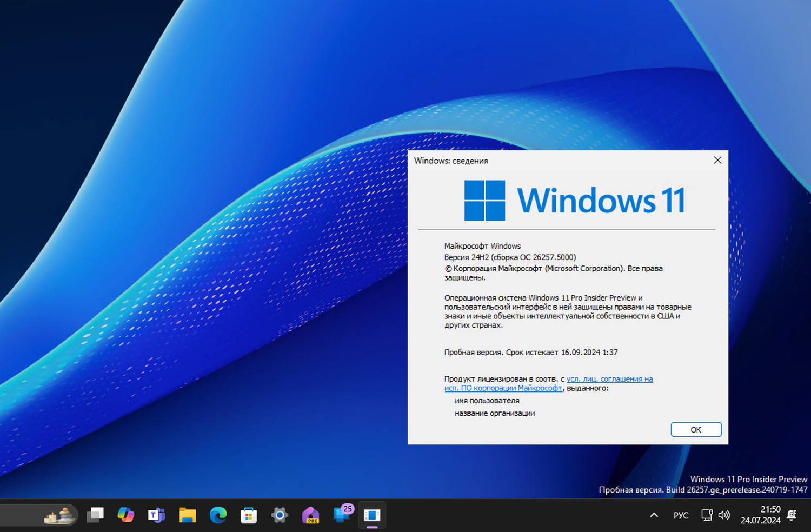Open notifications via the bell icon
The image size is (811, 532).
click(x=792, y=515)
